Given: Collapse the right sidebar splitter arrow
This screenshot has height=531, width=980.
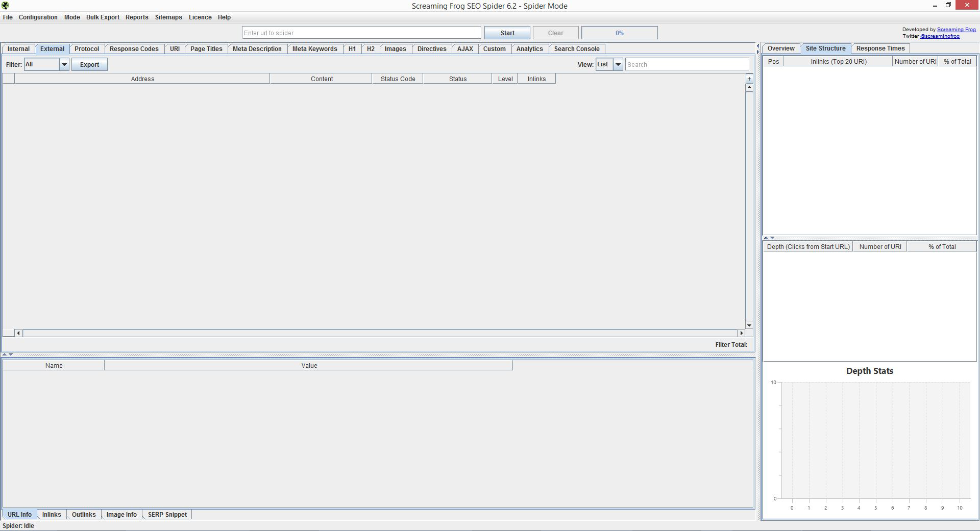Looking at the screenshot, I should [x=757, y=49].
